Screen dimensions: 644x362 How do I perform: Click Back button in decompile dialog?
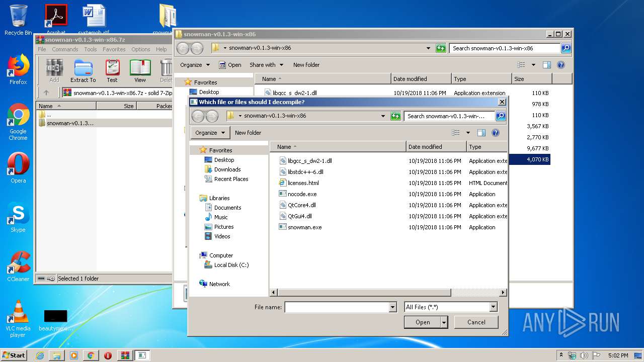pyautogui.click(x=198, y=116)
